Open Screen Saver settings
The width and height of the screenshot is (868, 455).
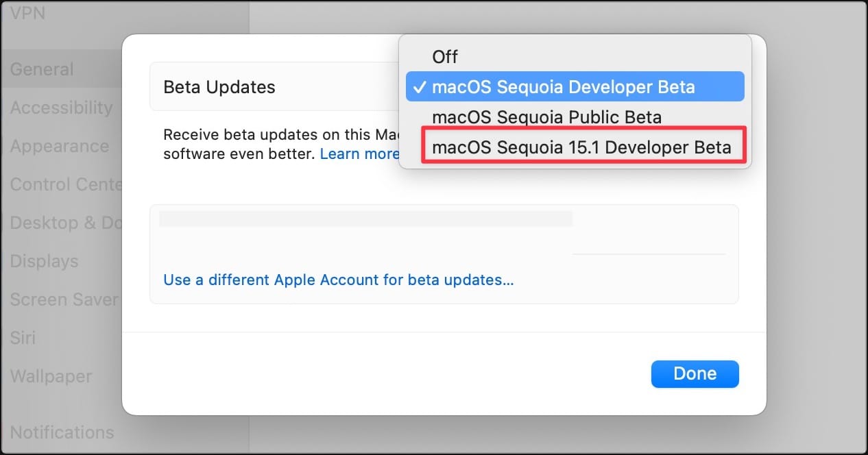tap(63, 299)
